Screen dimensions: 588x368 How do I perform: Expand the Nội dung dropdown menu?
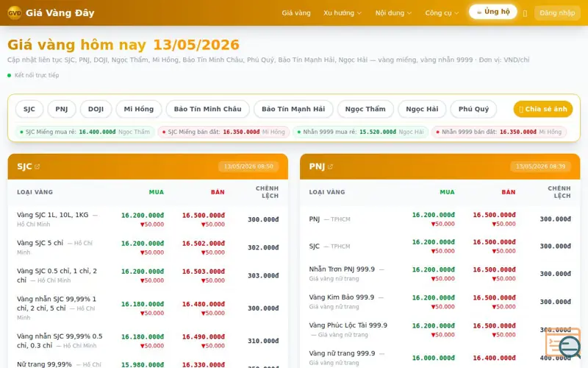tap(393, 13)
